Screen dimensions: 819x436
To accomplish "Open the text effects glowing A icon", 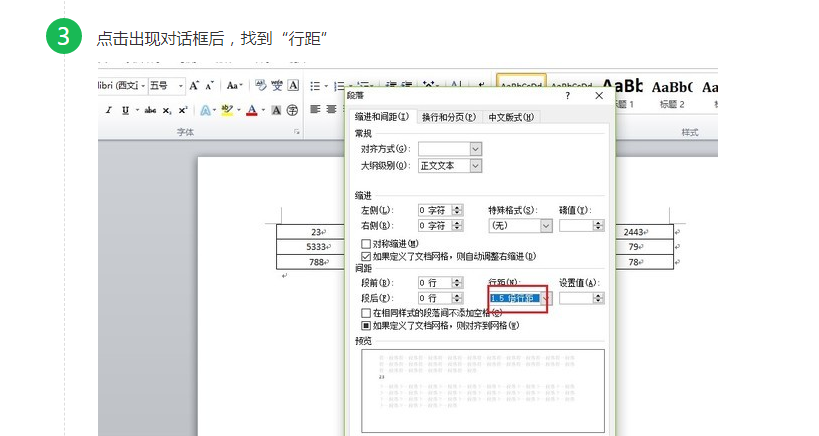I will click(205, 110).
